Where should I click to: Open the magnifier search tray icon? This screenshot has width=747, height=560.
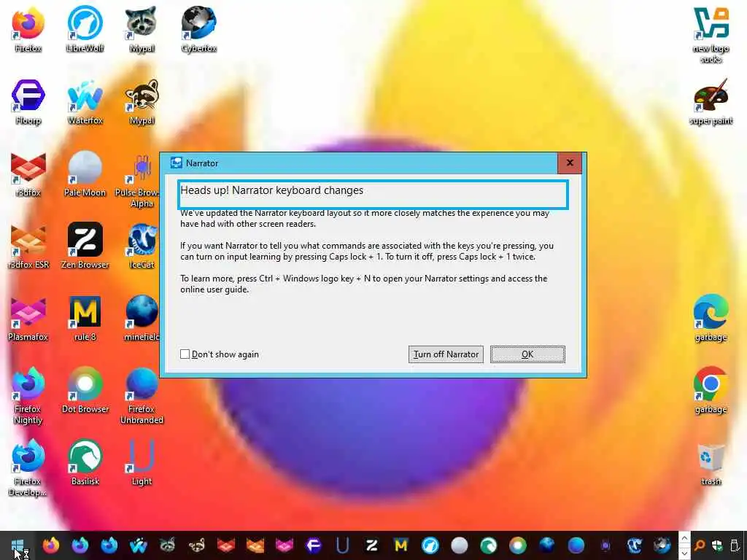(x=700, y=545)
